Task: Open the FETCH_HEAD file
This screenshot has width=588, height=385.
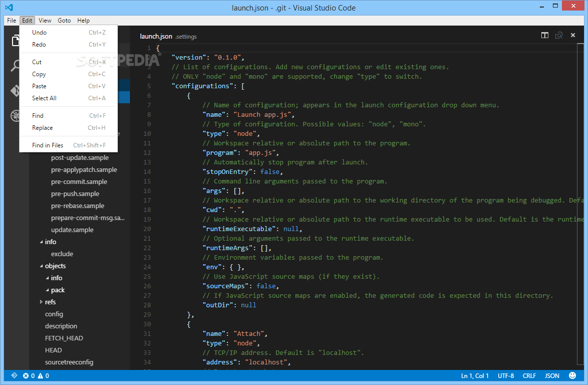Action: point(64,338)
